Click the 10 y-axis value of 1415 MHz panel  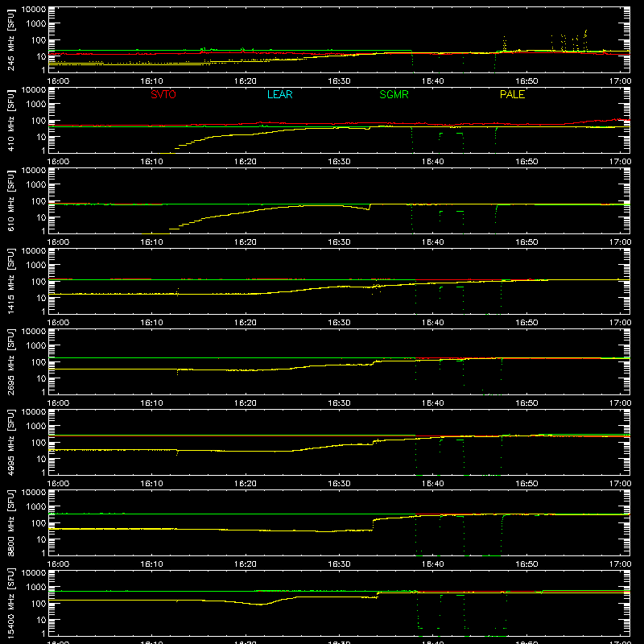point(41,298)
